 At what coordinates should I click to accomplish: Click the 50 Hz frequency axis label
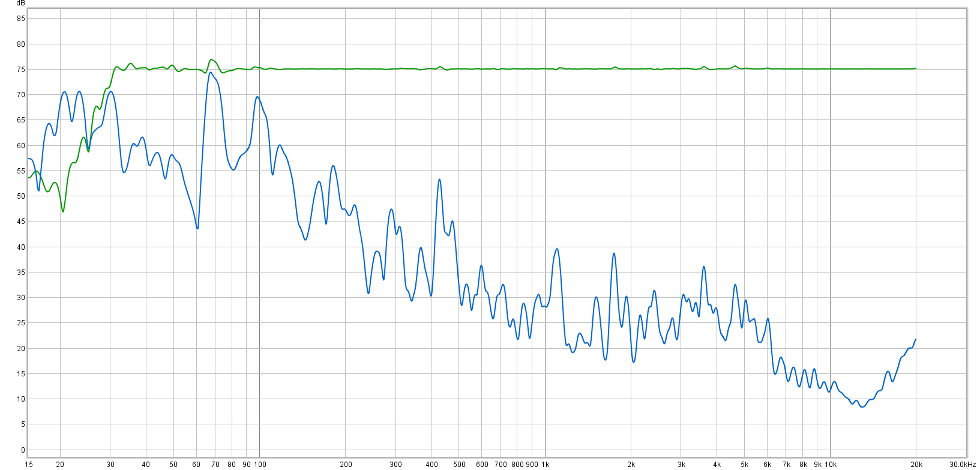(173, 465)
